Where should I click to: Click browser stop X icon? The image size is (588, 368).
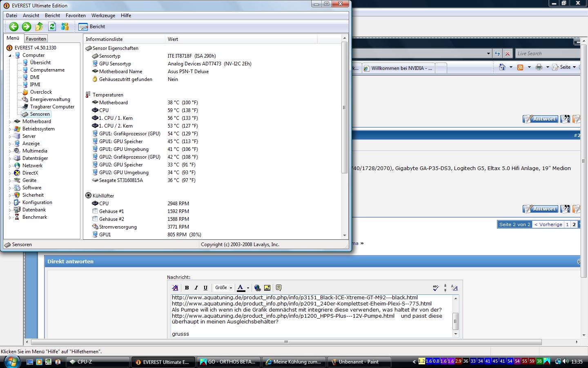tap(507, 54)
